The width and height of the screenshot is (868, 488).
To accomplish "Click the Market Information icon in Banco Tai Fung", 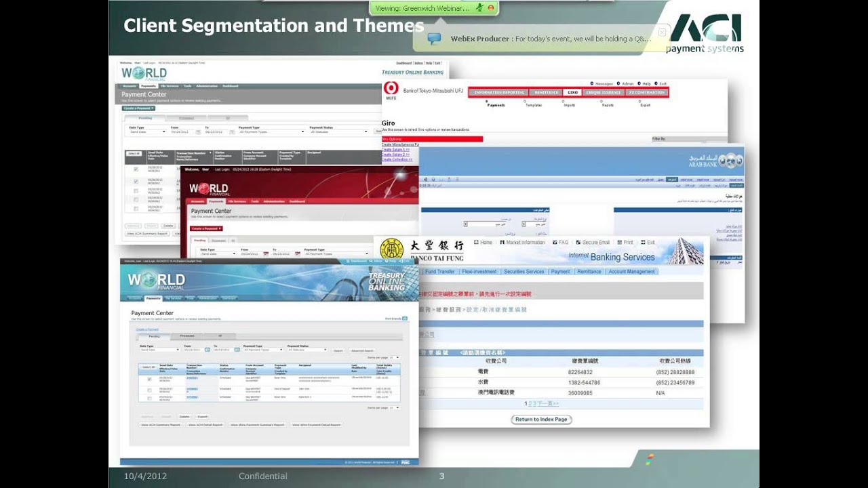I will 502,242.
